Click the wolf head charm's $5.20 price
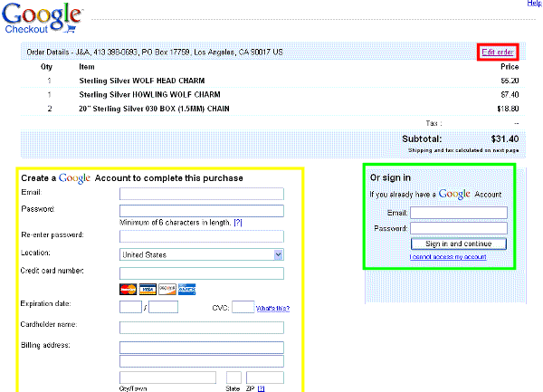 pyautogui.click(x=510, y=81)
